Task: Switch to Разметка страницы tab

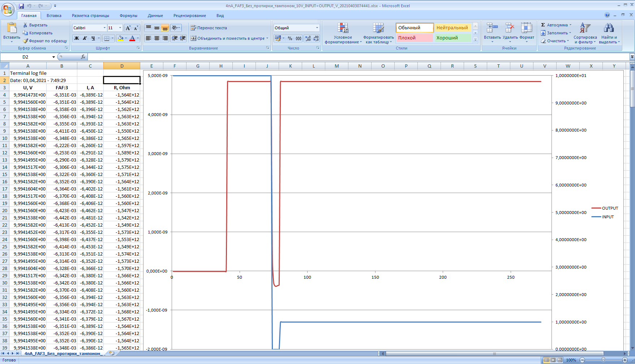Action: 90,16
